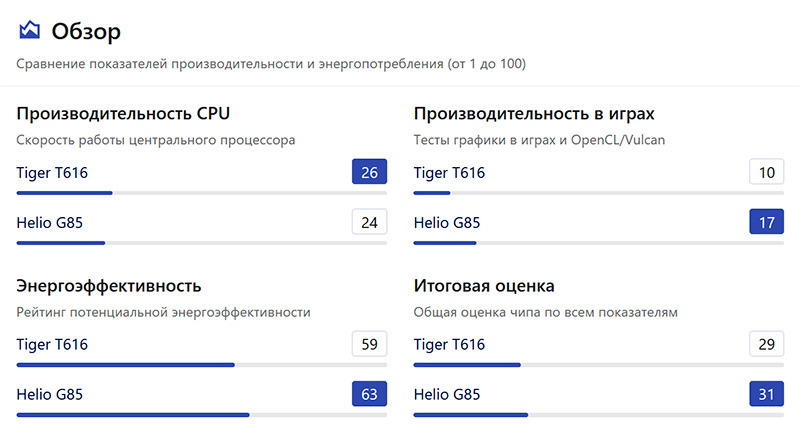Click Tiger T616 energy efficiency progress bar
Image resolution: width=800 pixels, height=440 pixels.
pyautogui.click(x=201, y=365)
